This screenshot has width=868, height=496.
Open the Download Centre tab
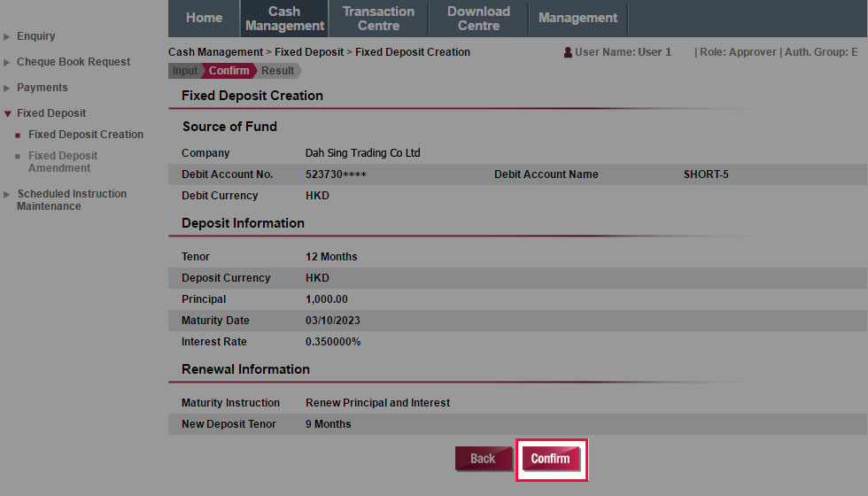pos(479,19)
